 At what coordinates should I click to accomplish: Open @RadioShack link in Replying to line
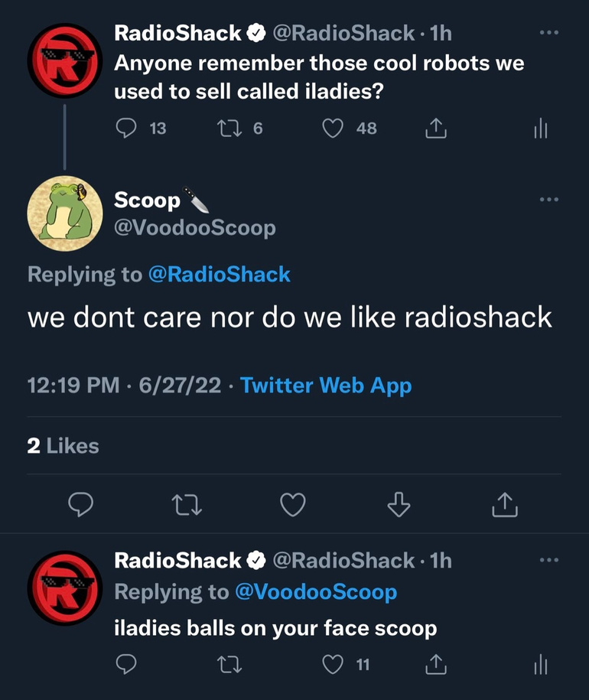coord(219,275)
